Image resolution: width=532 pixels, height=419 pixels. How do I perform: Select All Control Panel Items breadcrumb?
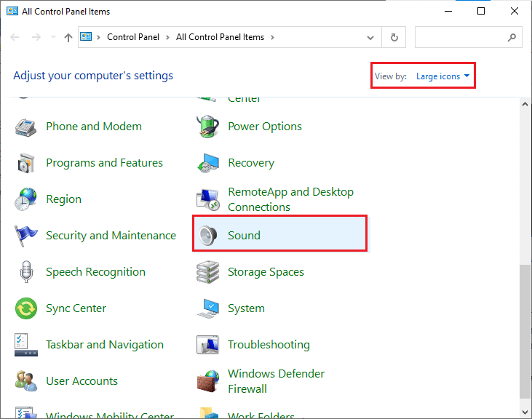pos(219,37)
